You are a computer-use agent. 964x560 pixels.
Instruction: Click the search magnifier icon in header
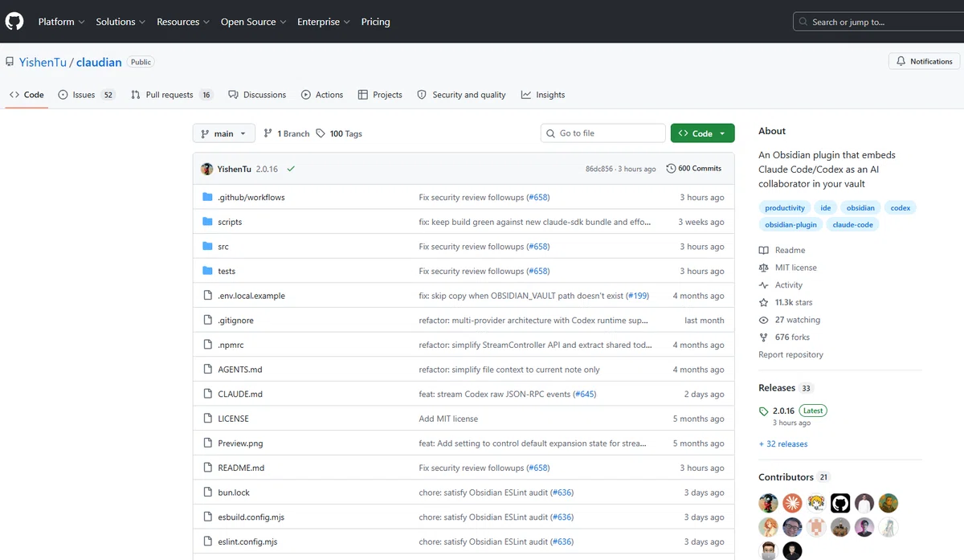coord(804,22)
